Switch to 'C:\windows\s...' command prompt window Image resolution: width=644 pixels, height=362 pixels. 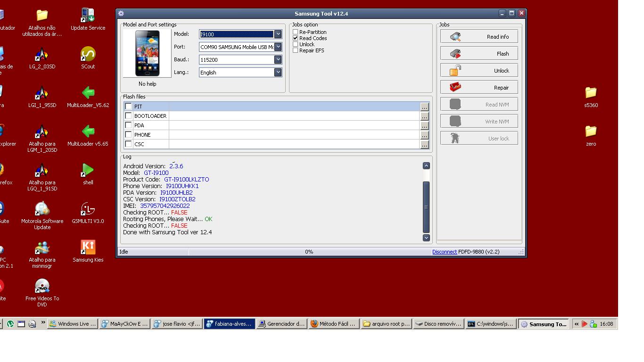tap(491, 324)
